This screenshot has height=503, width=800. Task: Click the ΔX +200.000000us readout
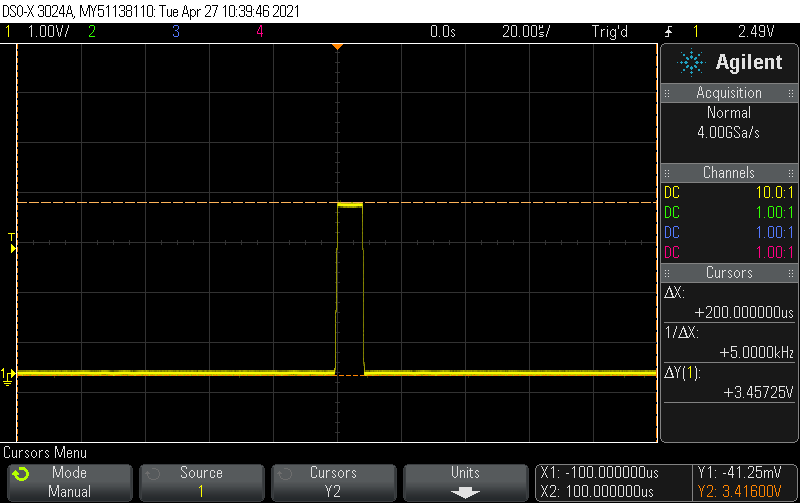(x=729, y=303)
